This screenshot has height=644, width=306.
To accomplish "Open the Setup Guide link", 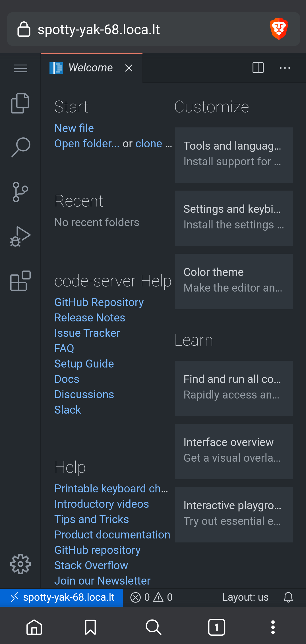I will coord(84,364).
